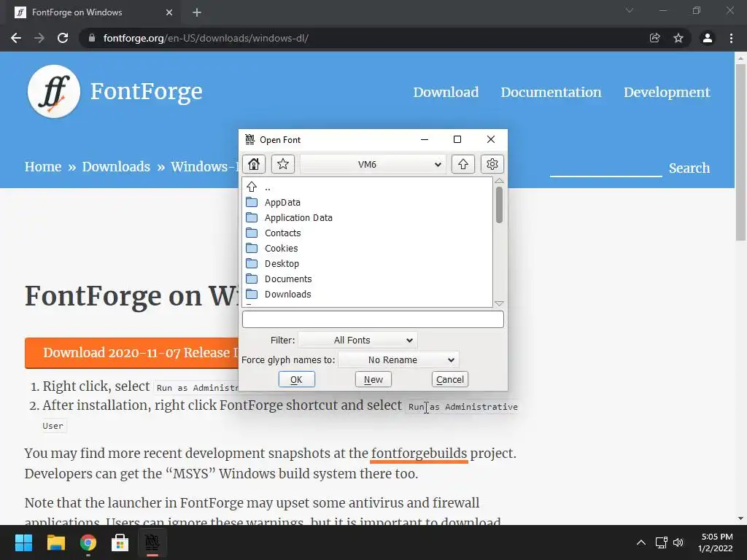The width and height of the screenshot is (747, 560).
Task: Click the Documents folder icon
Action: [x=252, y=279]
